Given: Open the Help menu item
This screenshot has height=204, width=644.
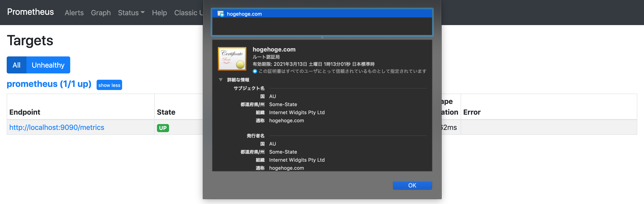Looking at the screenshot, I should (159, 13).
